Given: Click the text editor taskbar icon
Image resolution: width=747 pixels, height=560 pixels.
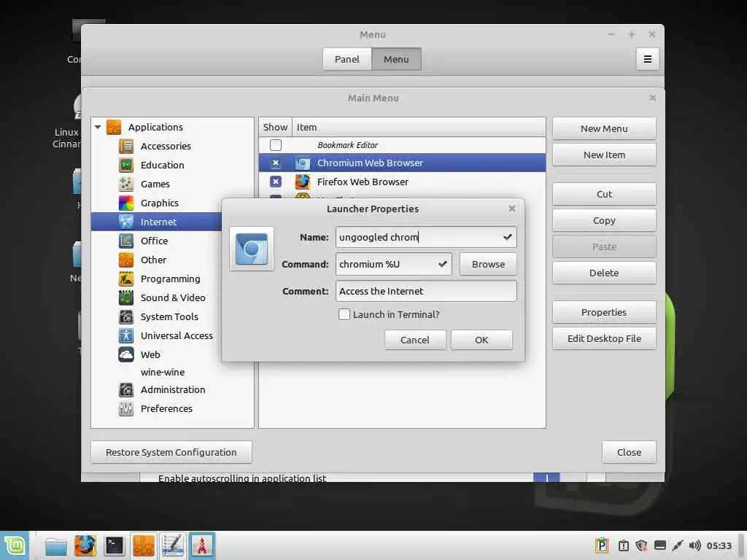Looking at the screenshot, I should pyautogui.click(x=173, y=545).
